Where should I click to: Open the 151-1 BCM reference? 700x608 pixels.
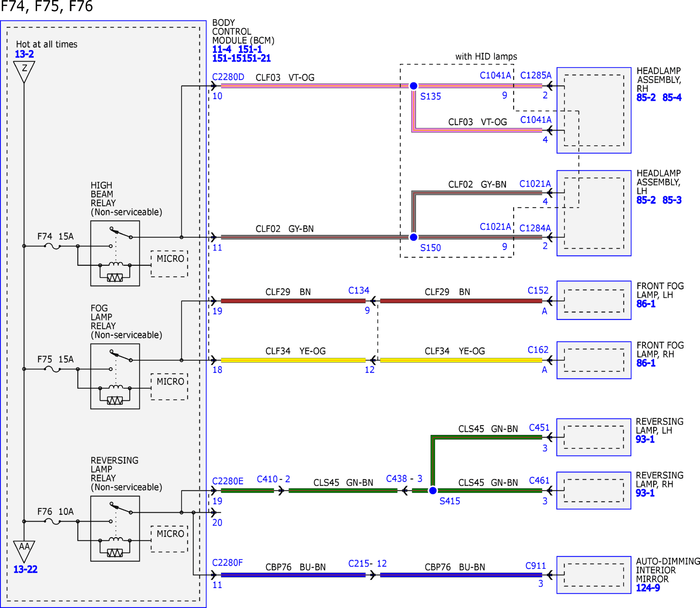click(250, 49)
